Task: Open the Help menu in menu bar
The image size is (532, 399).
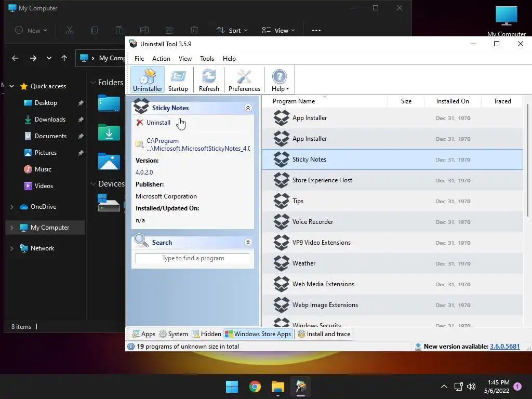Action: pyautogui.click(x=229, y=58)
